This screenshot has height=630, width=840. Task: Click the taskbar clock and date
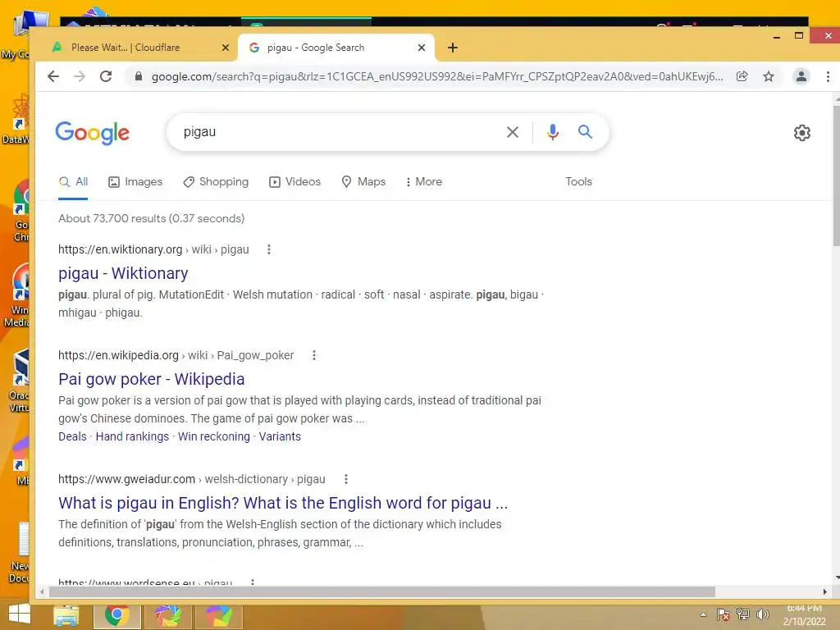coord(804,615)
